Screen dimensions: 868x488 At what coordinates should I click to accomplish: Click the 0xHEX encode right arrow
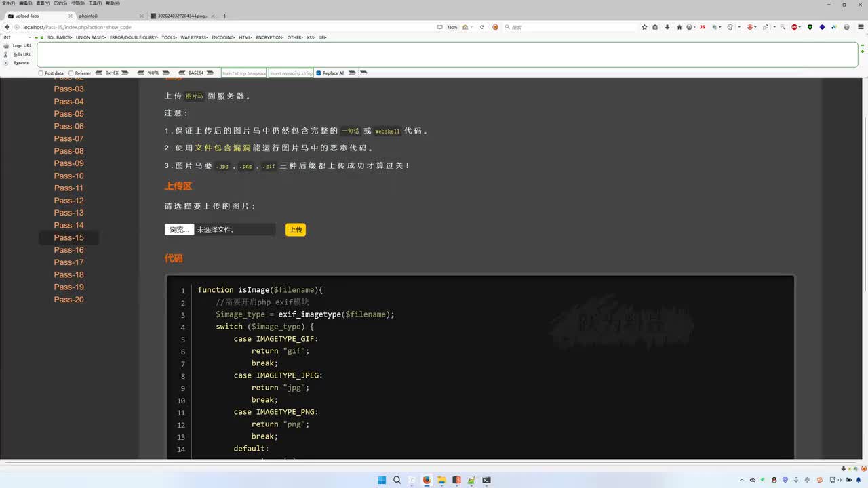coord(124,73)
